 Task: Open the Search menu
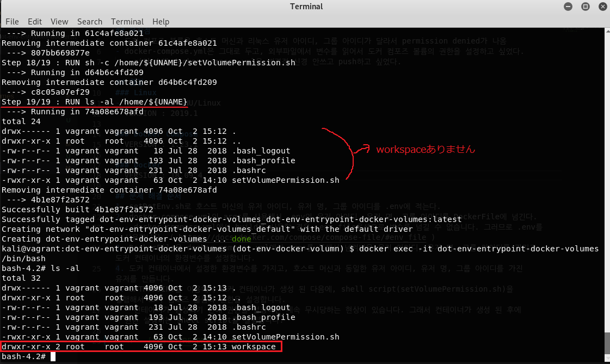(89, 21)
